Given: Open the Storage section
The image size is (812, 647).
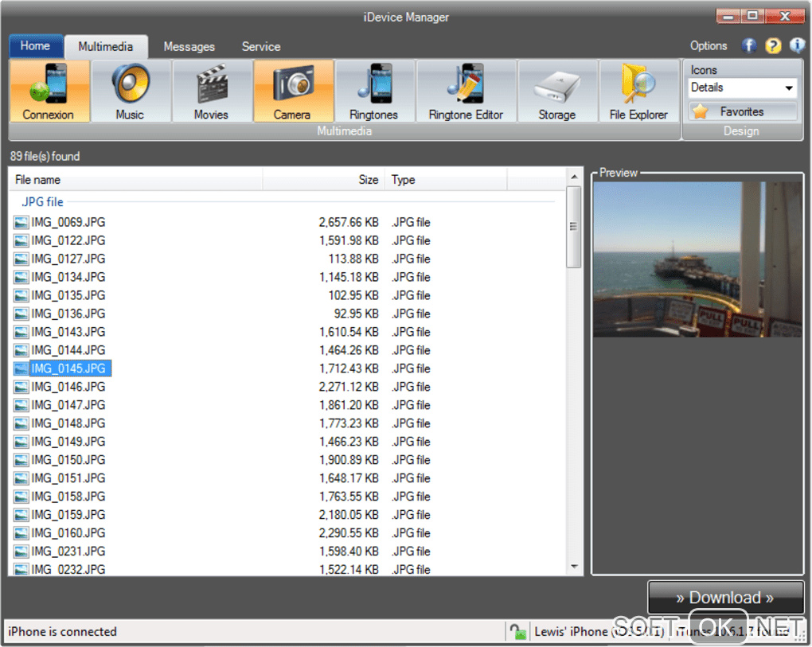Looking at the screenshot, I should coord(557,91).
